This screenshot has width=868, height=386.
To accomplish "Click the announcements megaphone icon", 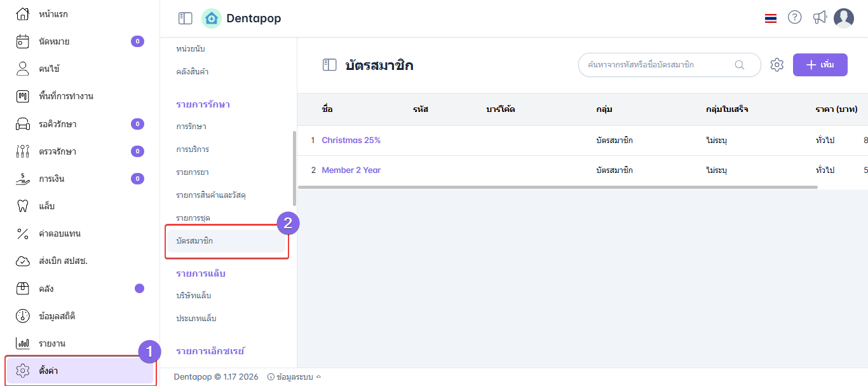I will click(x=820, y=18).
